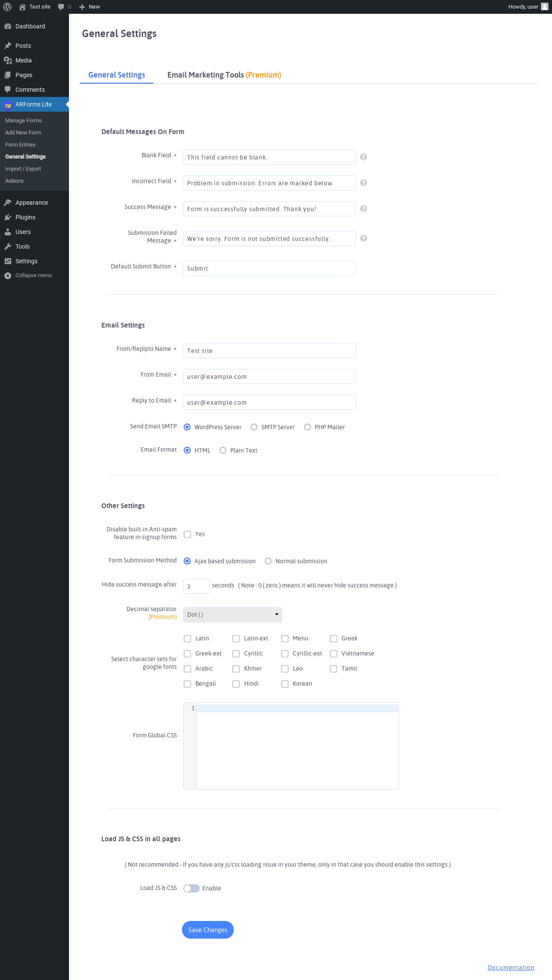Show help tooltip for Success Message
This screenshot has width=552, height=980.
pos(364,209)
